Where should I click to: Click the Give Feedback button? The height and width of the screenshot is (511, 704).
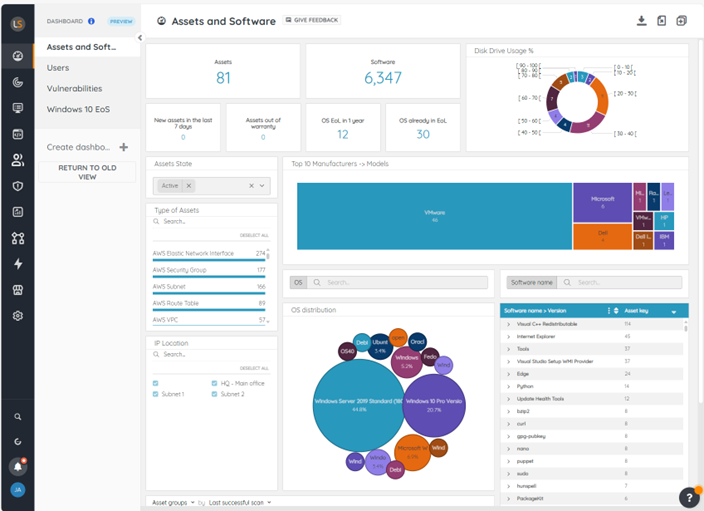312,20
